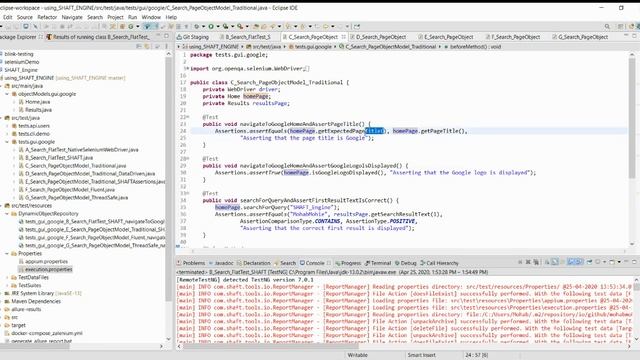Open the Window menu
The width and height of the screenshot is (640, 360).
[x=151, y=17]
